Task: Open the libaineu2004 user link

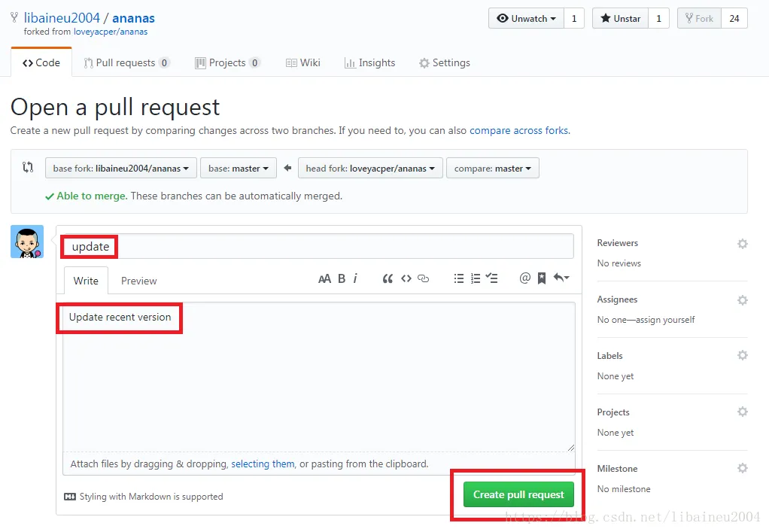Action: [x=62, y=18]
